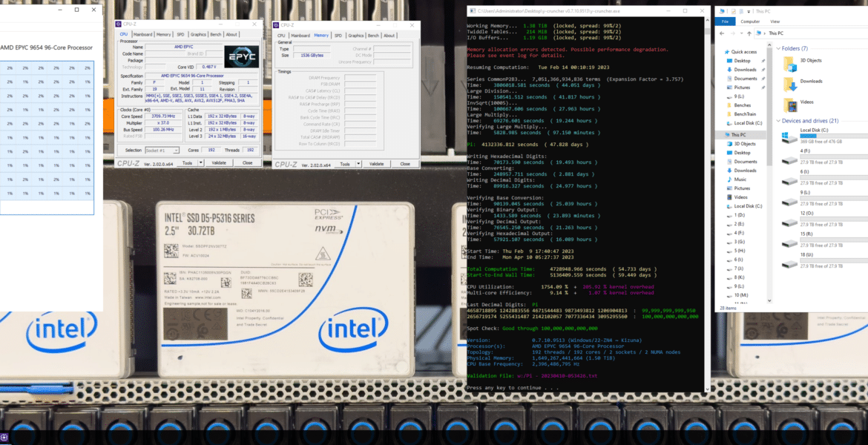Click the Close button in CPU-Z memory window
Viewport: 868px width, 445px height.
click(405, 164)
